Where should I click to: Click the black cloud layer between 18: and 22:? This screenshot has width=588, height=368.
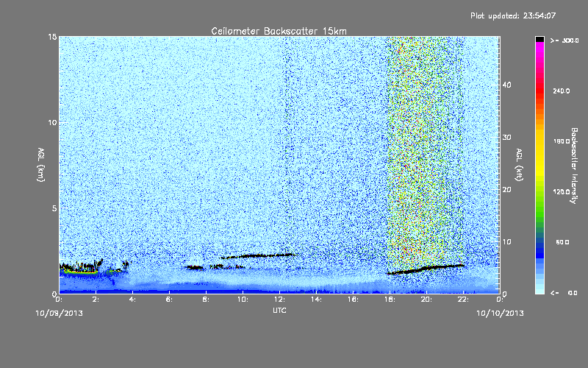[x=426, y=269]
